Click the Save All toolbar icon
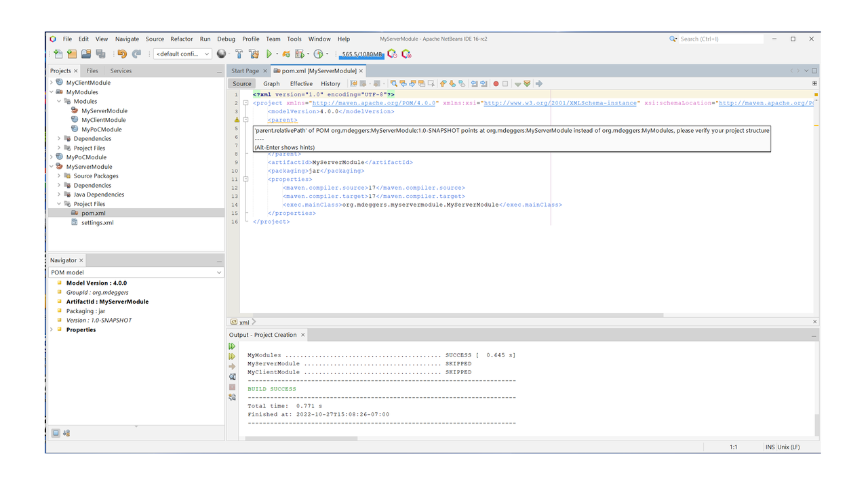Screen dimensions: 868x488 [x=100, y=54]
